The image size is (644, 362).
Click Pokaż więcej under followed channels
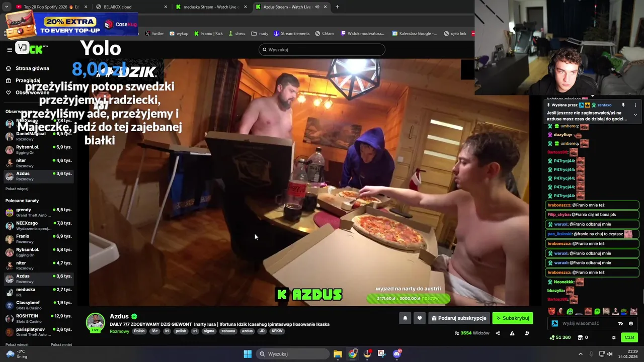click(17, 189)
